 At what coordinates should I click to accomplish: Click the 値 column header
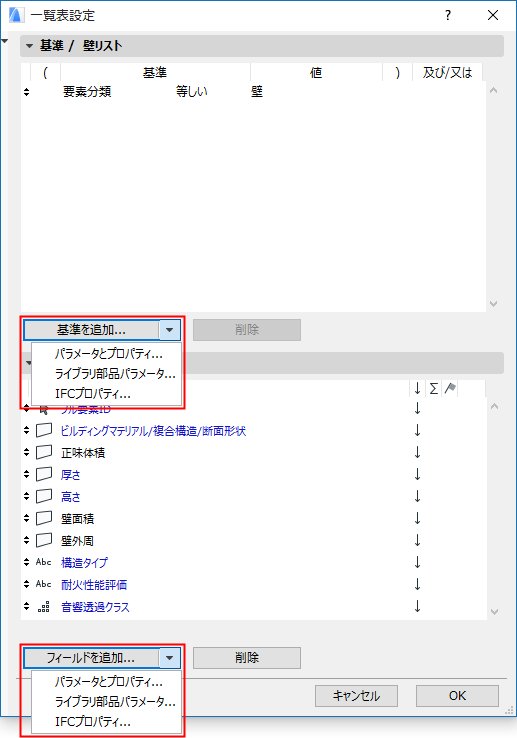point(316,72)
